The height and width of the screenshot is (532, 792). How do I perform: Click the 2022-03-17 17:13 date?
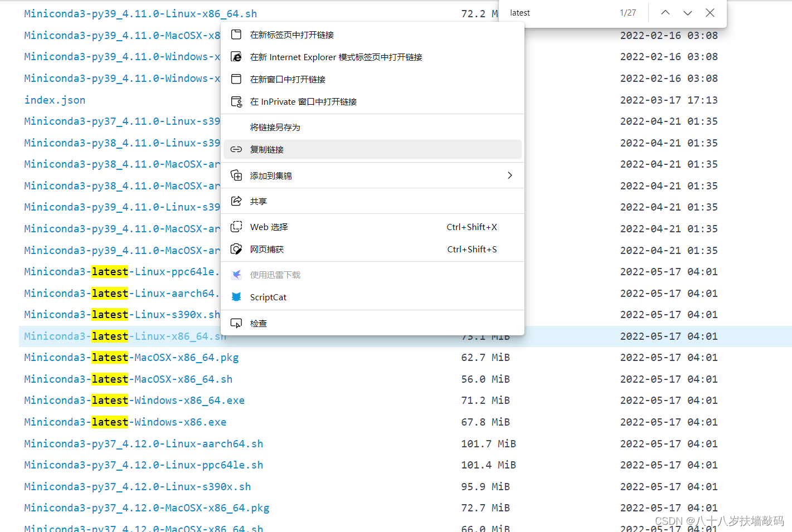point(669,100)
